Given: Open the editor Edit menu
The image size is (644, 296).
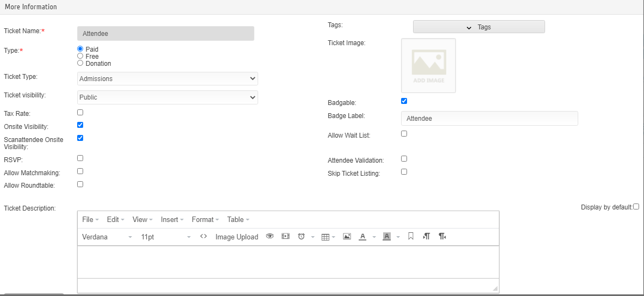Looking at the screenshot, I should (x=115, y=219).
